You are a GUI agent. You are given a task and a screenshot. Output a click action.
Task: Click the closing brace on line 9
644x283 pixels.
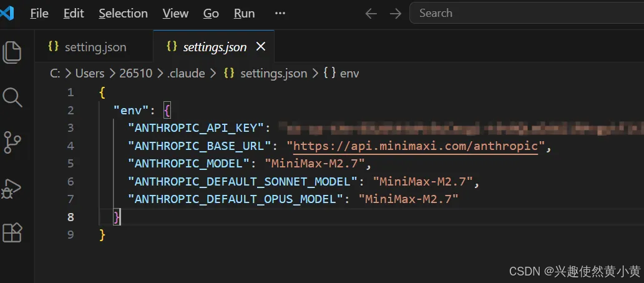tap(102, 235)
